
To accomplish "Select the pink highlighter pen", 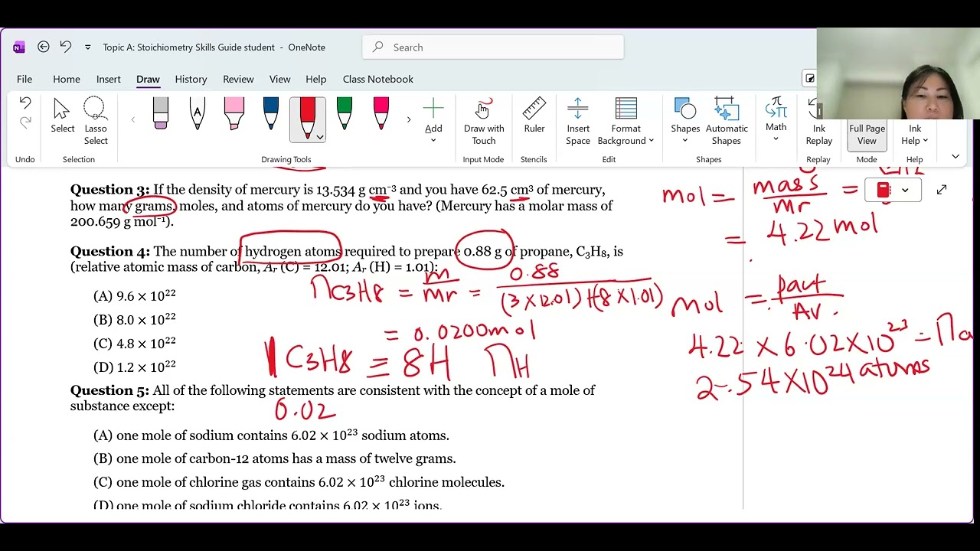I will coord(234,113).
